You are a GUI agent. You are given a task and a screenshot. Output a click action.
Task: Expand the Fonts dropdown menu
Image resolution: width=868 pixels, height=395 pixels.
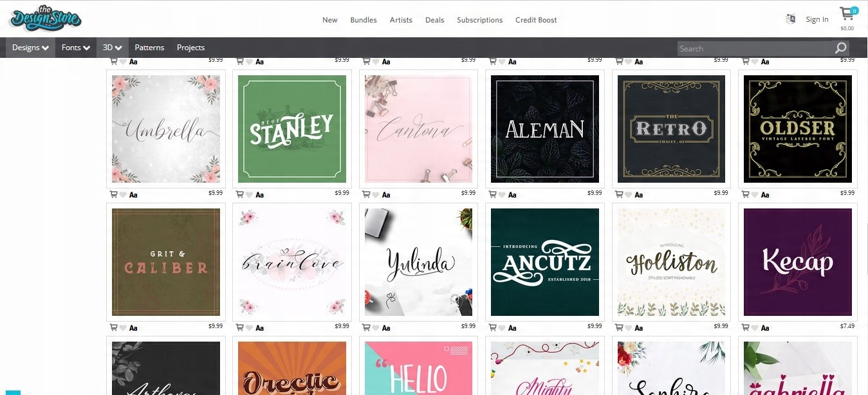[x=75, y=48]
